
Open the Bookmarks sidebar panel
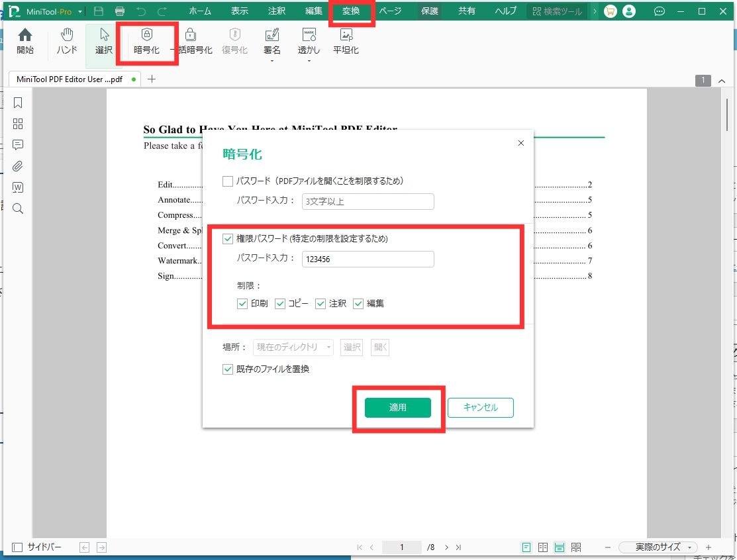point(18,103)
